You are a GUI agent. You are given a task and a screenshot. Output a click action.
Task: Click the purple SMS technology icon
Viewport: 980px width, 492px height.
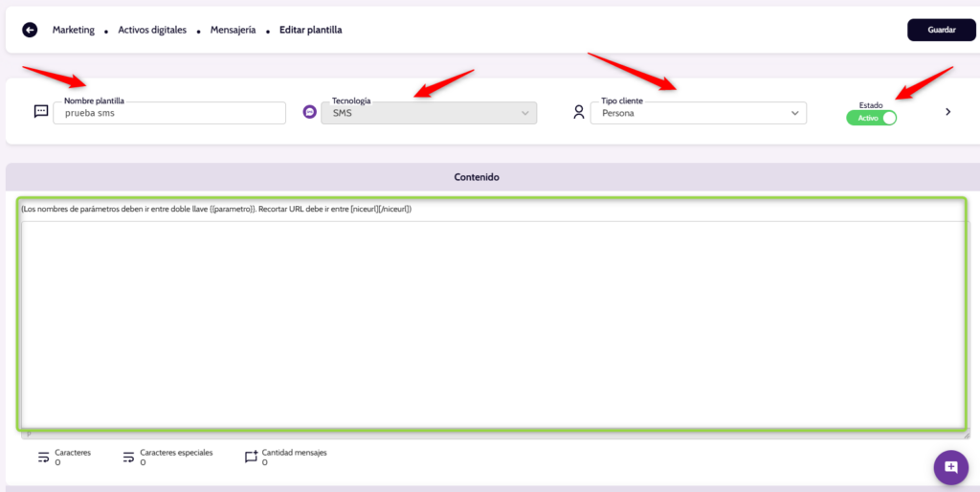[309, 112]
